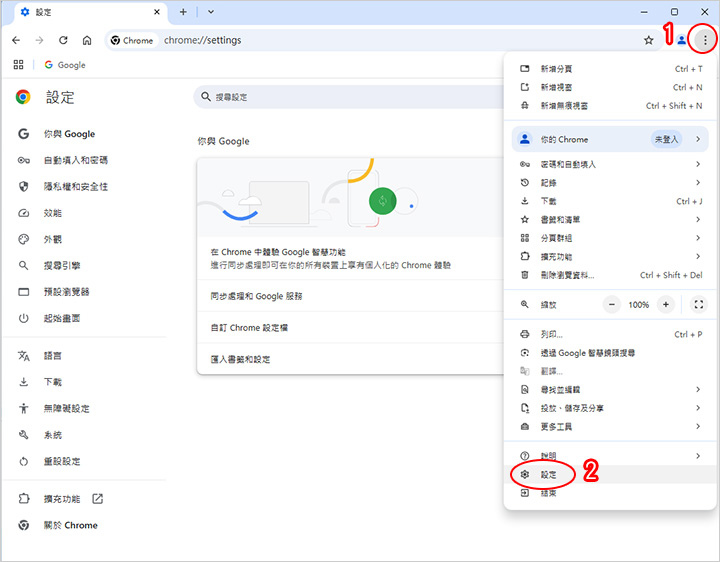720x562 pixels.
Task: Expand 擴充功能 submenu in menu
Action: tap(610, 256)
